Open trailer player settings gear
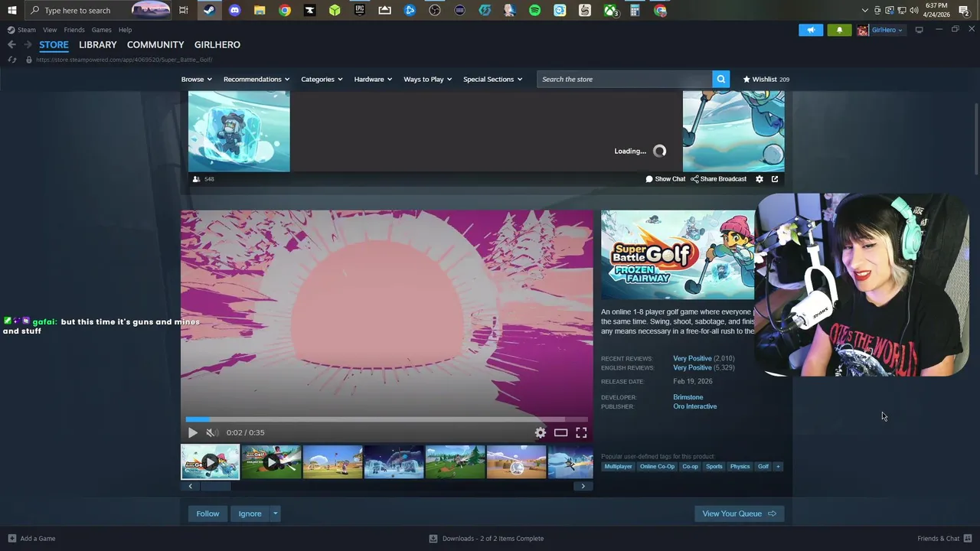This screenshot has height=551, width=980. point(541,432)
